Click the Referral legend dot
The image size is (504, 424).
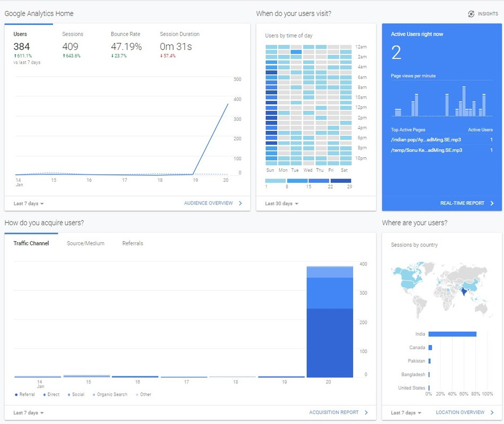(16, 395)
